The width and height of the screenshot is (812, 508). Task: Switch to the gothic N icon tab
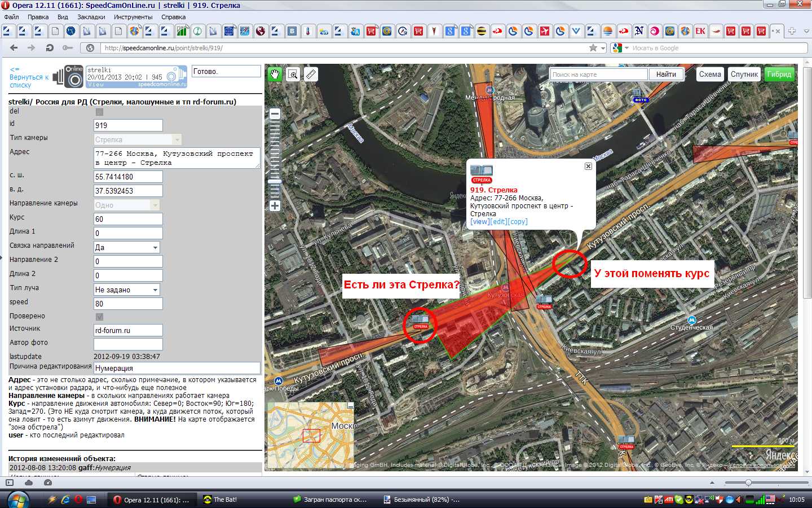point(639,31)
